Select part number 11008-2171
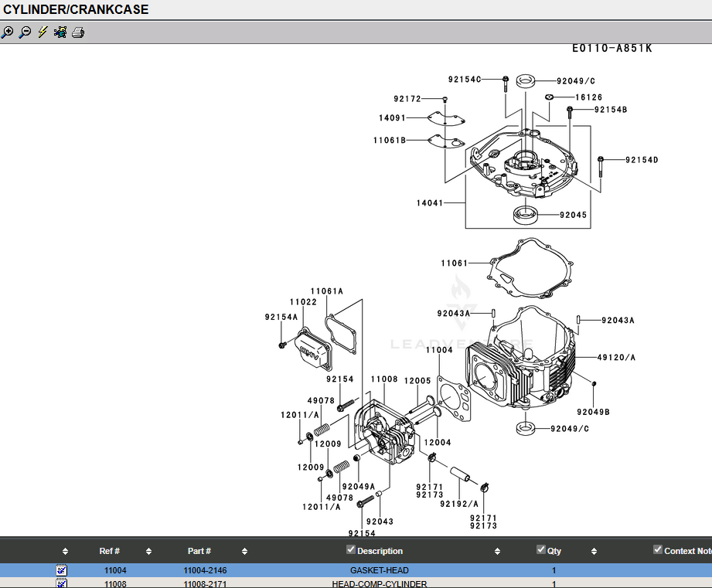 coord(205,584)
